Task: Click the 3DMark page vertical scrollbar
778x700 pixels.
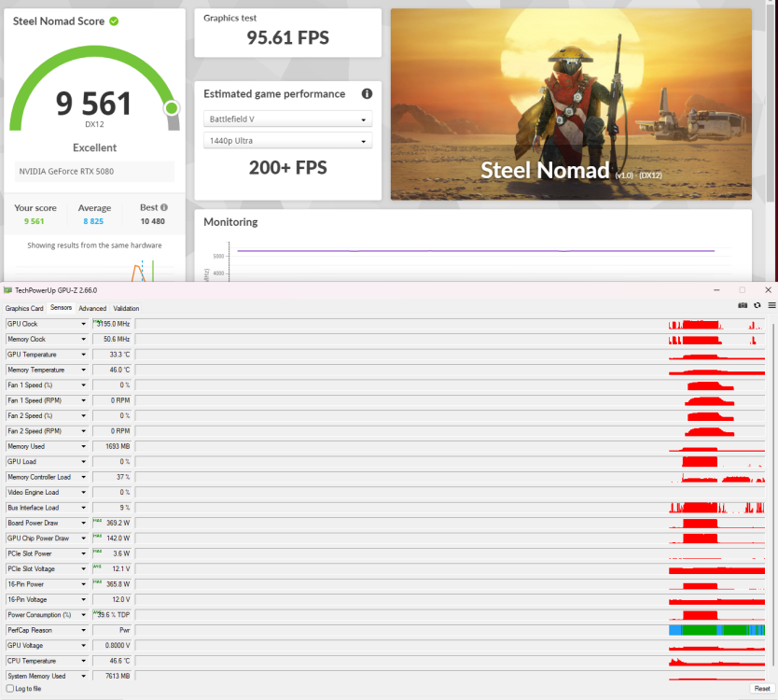Action: [770, 105]
